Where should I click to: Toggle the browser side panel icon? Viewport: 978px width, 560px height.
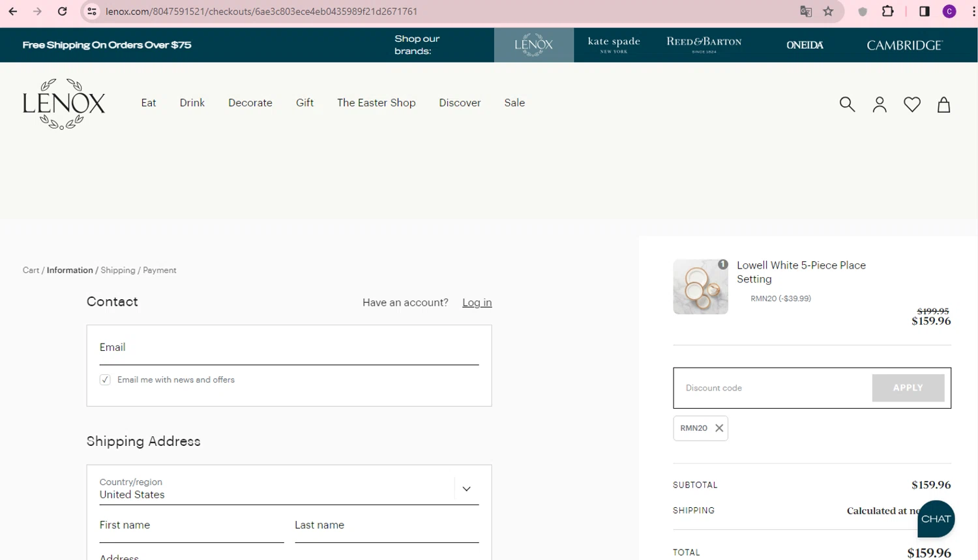924,11
